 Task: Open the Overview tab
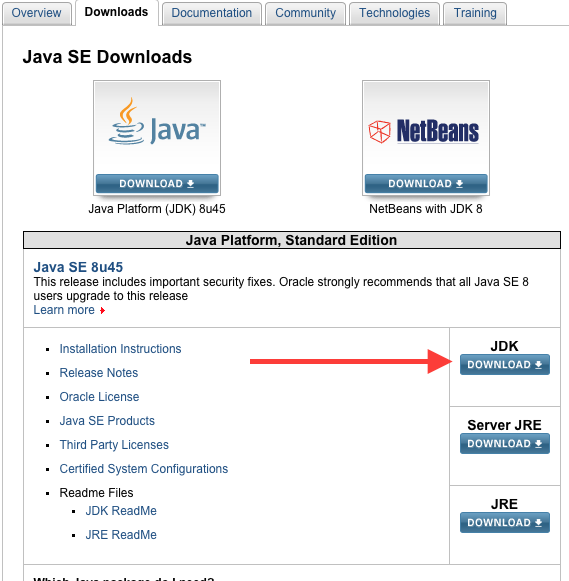[36, 13]
